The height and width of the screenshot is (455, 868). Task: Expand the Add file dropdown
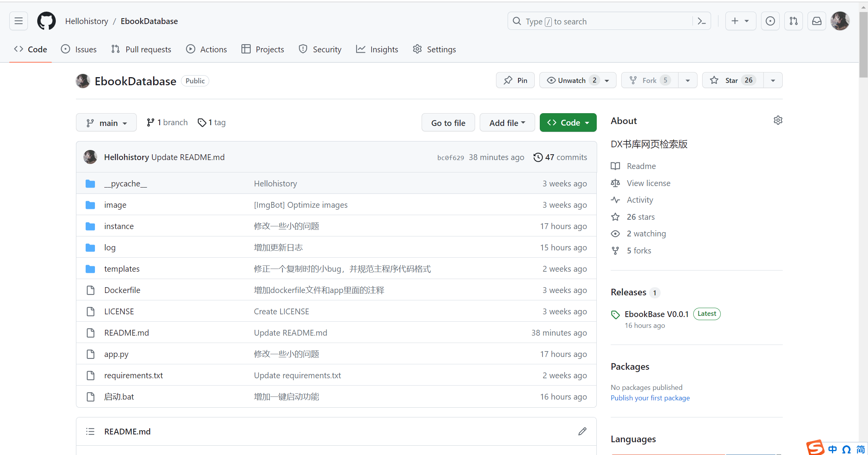(x=507, y=122)
